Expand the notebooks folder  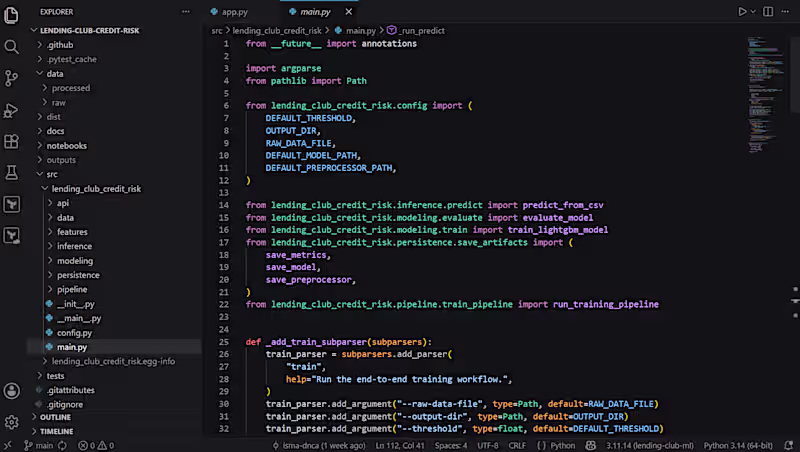67,145
